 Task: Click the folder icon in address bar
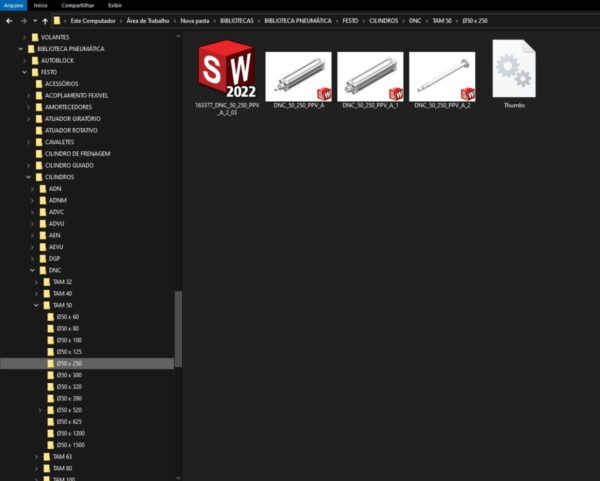[x=57, y=21]
